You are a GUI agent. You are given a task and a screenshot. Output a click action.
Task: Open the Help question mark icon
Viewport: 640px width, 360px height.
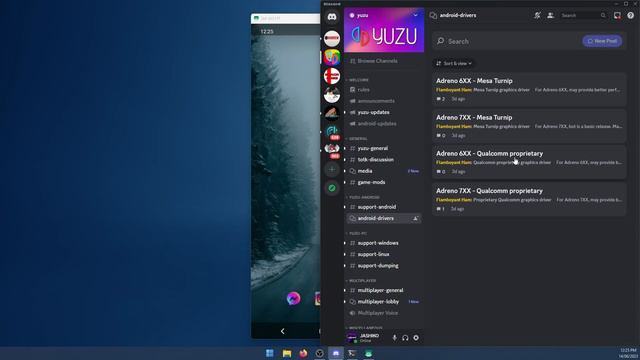[x=631, y=16]
